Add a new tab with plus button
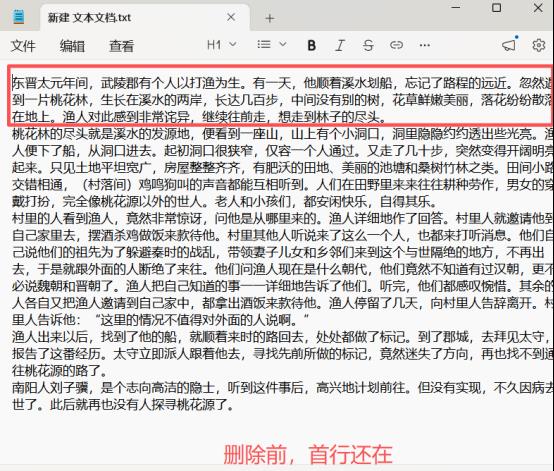This screenshot has width=554, height=471. coord(270,18)
